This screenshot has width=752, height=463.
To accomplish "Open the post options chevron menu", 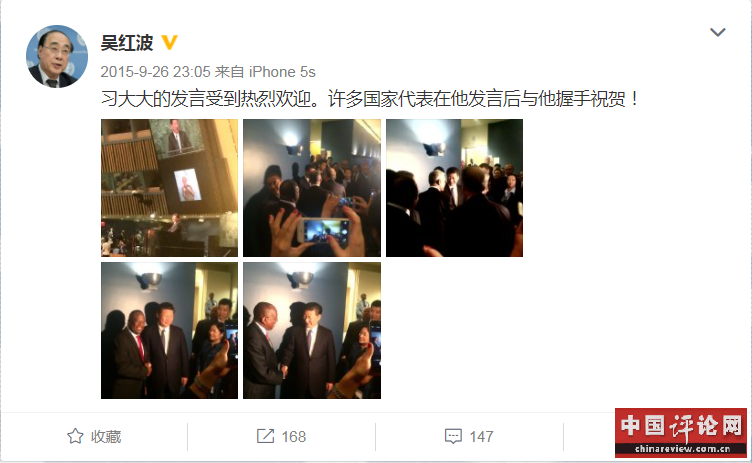I will [x=717, y=32].
